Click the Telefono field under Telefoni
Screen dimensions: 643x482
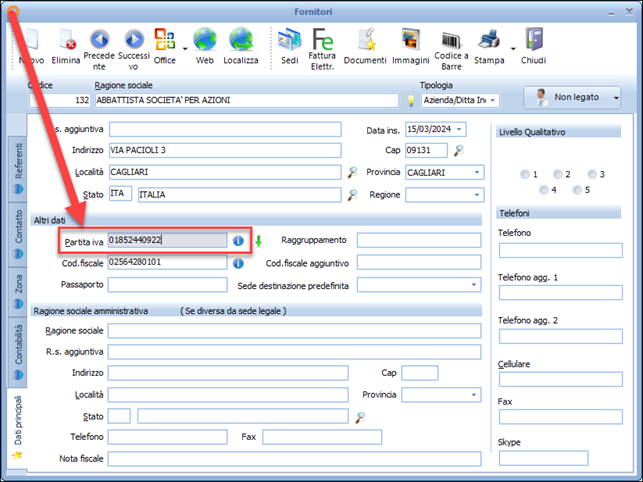[561, 250]
